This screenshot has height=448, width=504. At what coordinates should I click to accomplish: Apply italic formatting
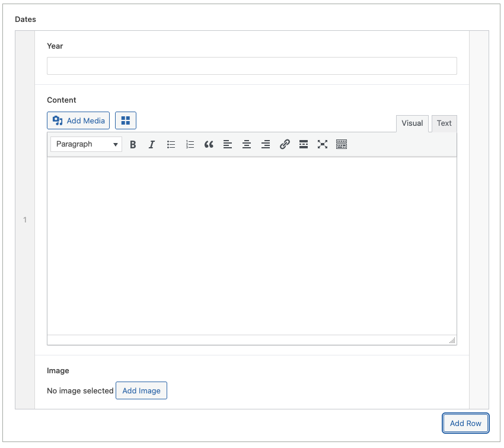point(152,144)
